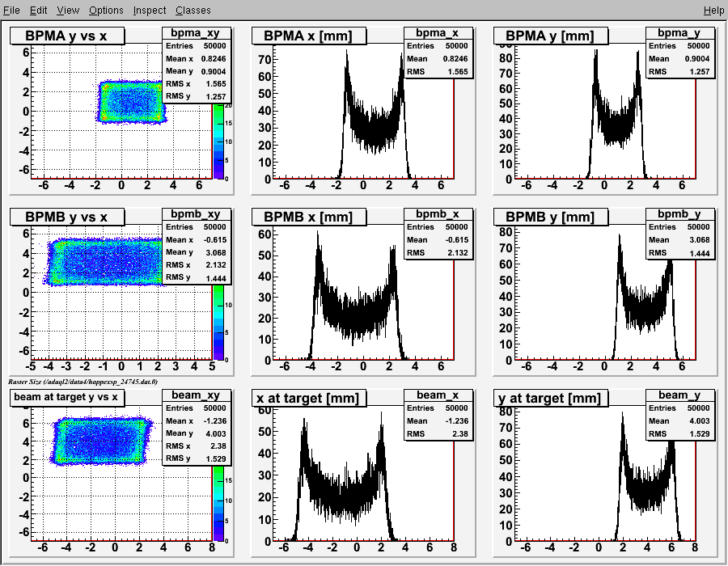Click 'Mean 4.003' in beam_y stats
Screen dimensions: 728x566
[679, 420]
